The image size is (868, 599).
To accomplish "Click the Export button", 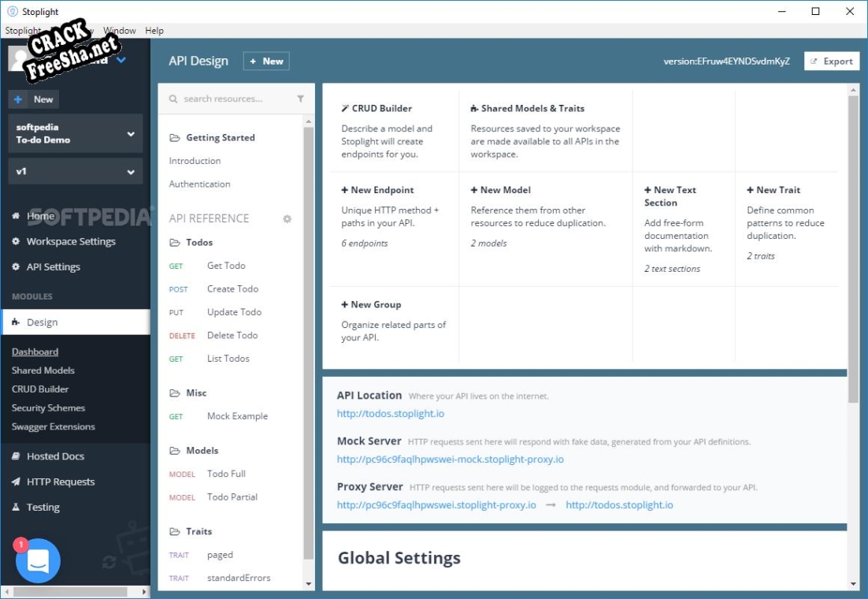I will coord(831,61).
